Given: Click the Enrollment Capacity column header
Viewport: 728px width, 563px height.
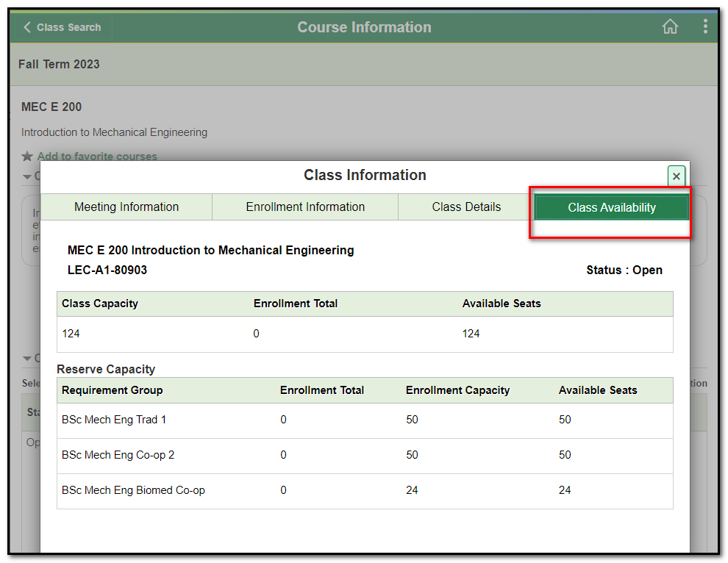Looking at the screenshot, I should click(x=457, y=390).
